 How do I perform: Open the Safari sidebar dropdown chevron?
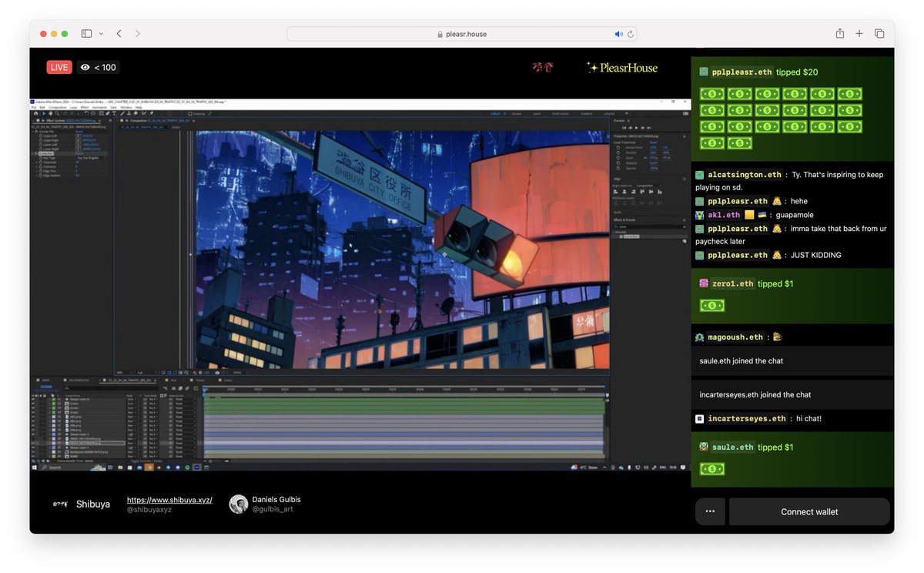pyautogui.click(x=101, y=34)
